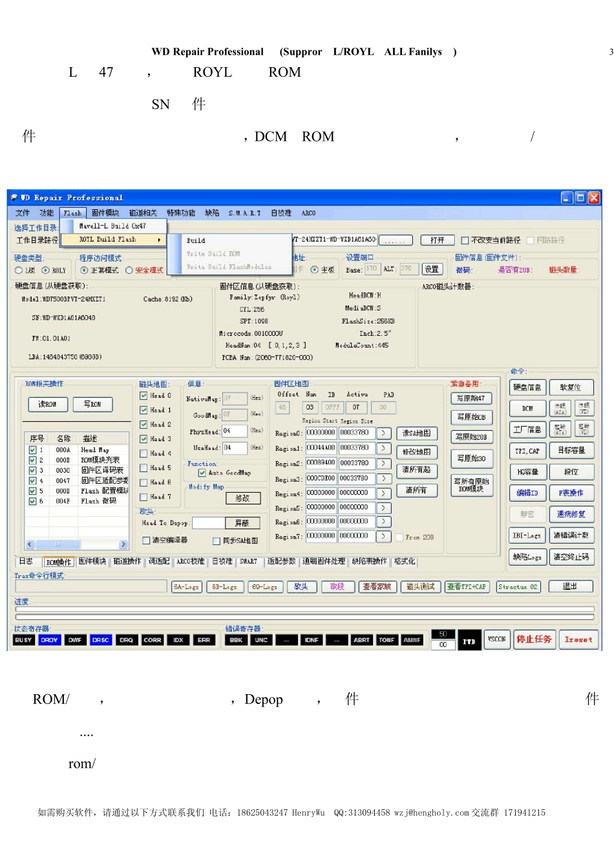Select the red safe mode radio option
The width and height of the screenshot is (614, 868).
pos(129,270)
